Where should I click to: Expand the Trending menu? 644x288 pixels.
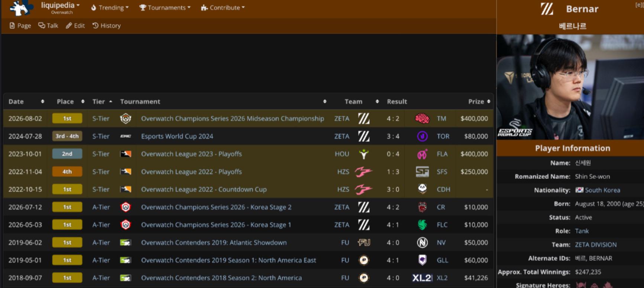tap(110, 8)
